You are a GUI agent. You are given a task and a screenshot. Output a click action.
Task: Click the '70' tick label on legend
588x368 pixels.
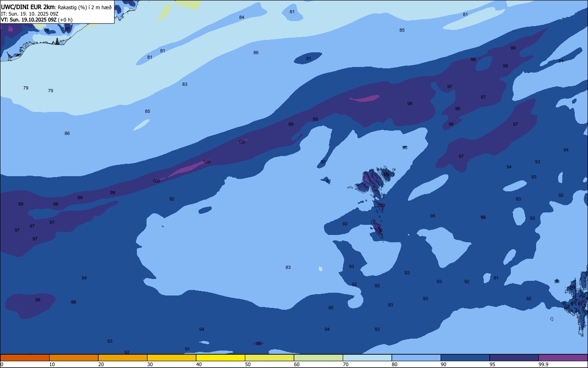coord(345,364)
